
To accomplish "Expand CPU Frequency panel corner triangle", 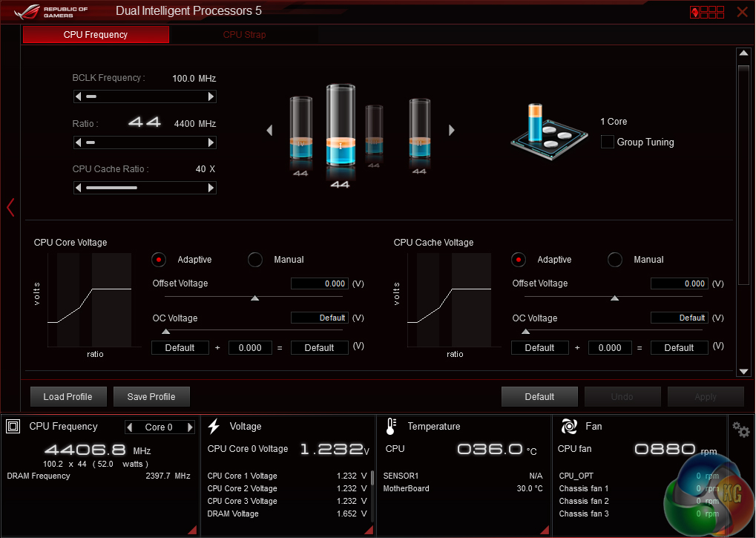I will 193,530.
